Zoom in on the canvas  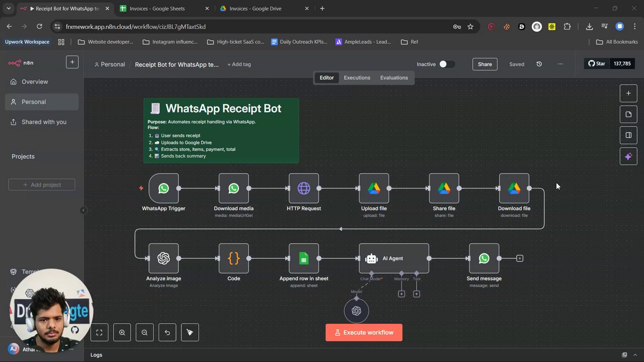122,332
